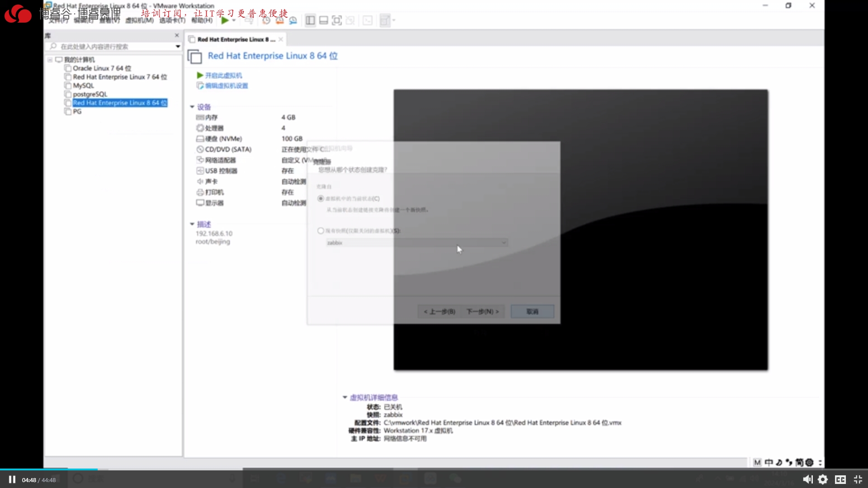Click the 192.168.6.10 description text
Image resolution: width=868 pixels, height=488 pixels.
214,233
